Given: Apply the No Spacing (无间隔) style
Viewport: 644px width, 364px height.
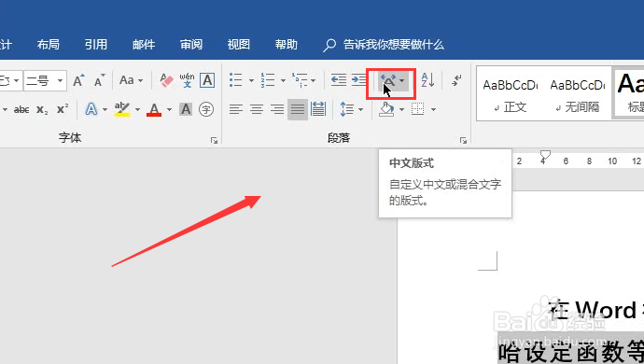Looking at the screenshot, I should click(x=577, y=94).
